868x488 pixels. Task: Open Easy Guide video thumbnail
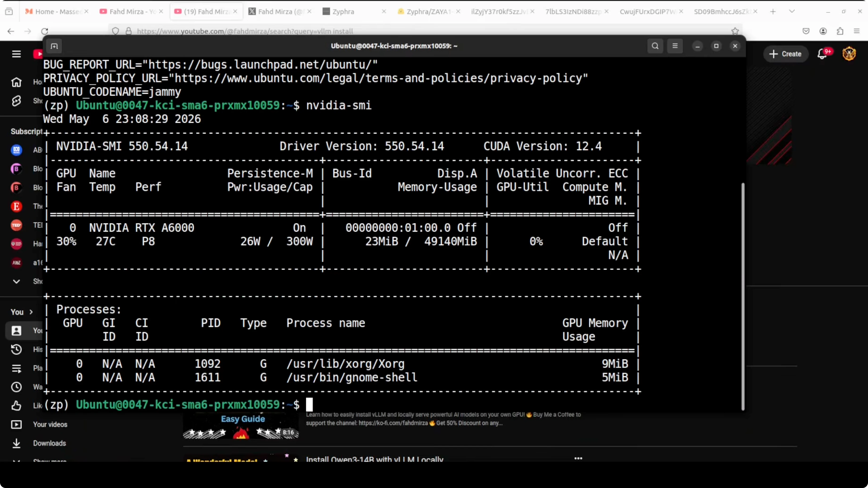[x=241, y=426]
